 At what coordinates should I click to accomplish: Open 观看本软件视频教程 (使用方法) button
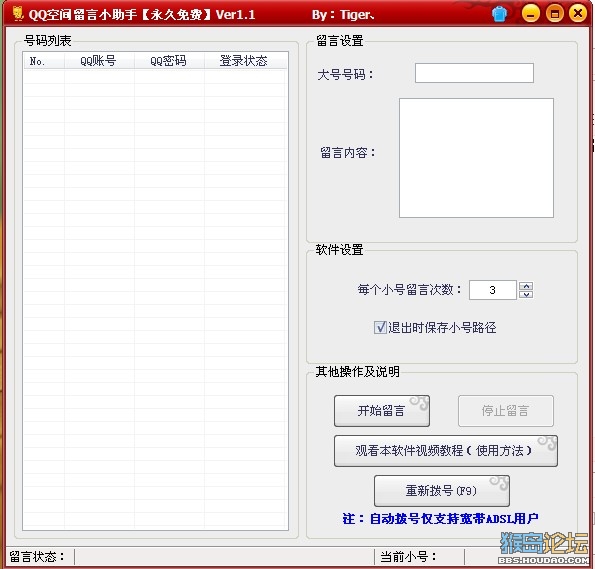446,451
